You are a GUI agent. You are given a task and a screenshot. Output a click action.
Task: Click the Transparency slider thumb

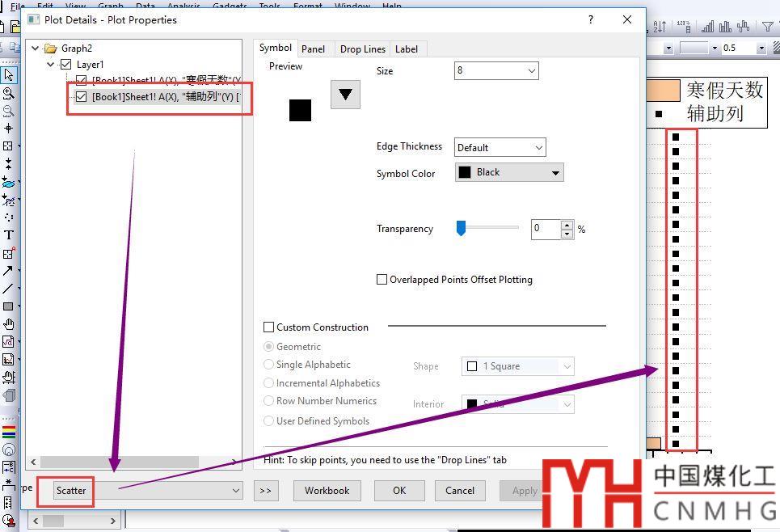(462, 228)
